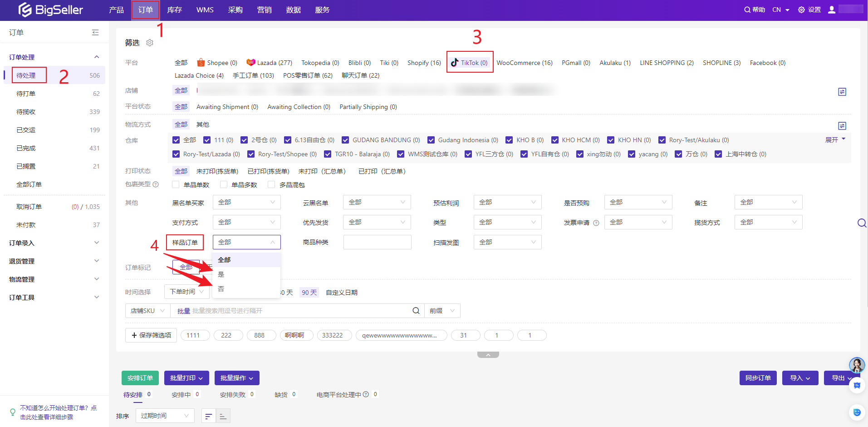The height and width of the screenshot is (427, 868).
Task: Collapse the sidebar with the menu fold icon
Action: 95,33
